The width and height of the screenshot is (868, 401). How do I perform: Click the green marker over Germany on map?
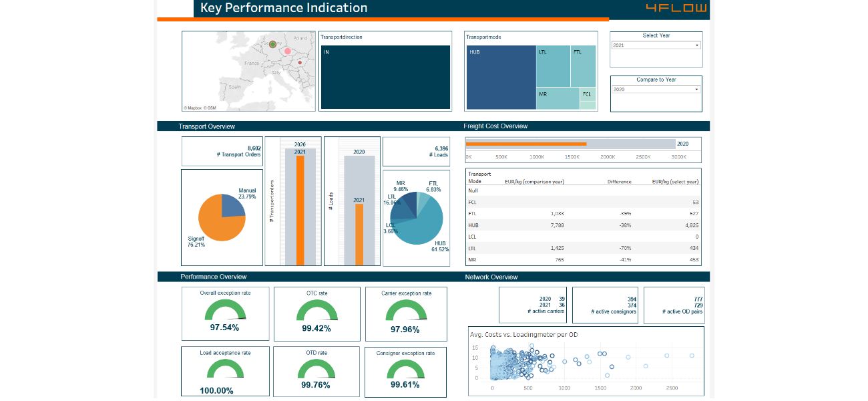(272, 44)
